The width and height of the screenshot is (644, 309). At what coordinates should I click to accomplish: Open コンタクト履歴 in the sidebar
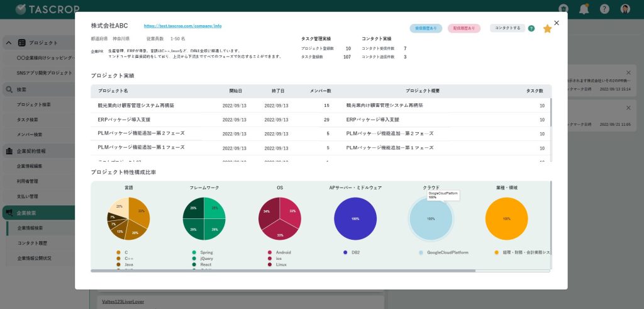(34, 243)
